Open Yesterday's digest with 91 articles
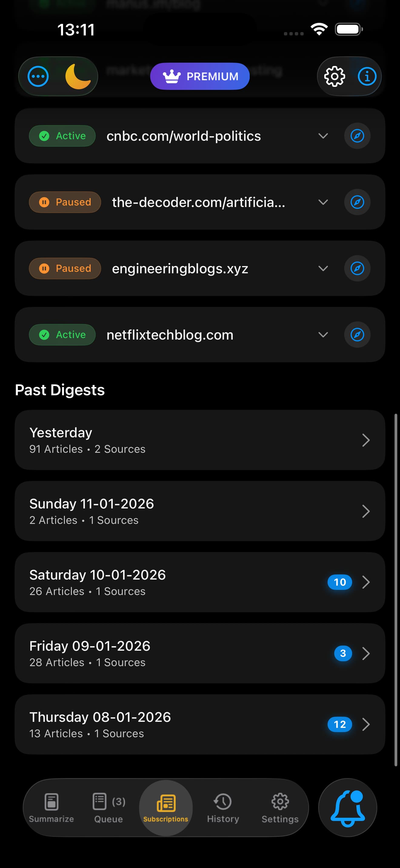 pos(200,440)
